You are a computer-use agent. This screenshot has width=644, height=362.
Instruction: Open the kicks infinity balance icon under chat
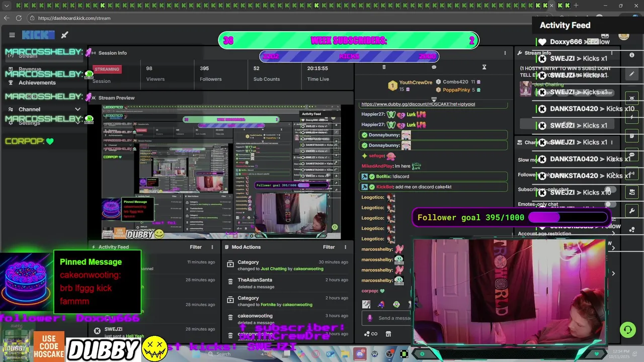click(x=370, y=334)
